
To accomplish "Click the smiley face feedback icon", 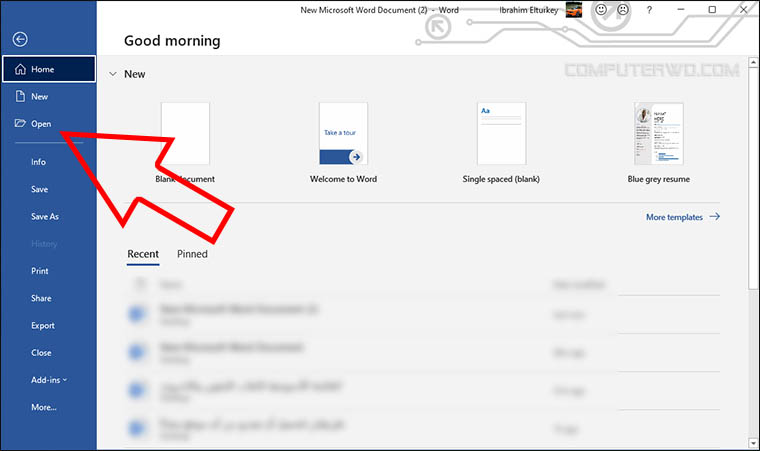I will pos(601,10).
